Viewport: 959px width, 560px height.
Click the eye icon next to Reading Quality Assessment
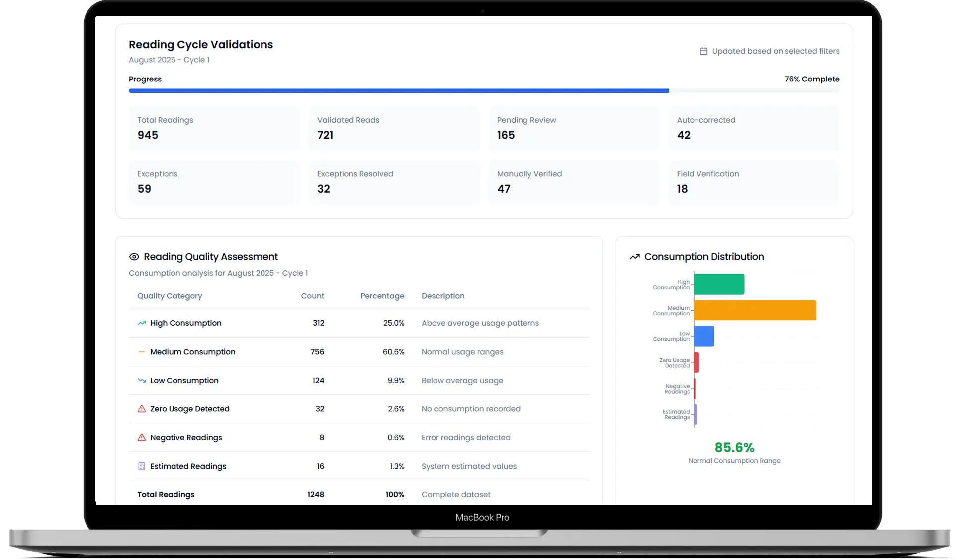(x=134, y=256)
